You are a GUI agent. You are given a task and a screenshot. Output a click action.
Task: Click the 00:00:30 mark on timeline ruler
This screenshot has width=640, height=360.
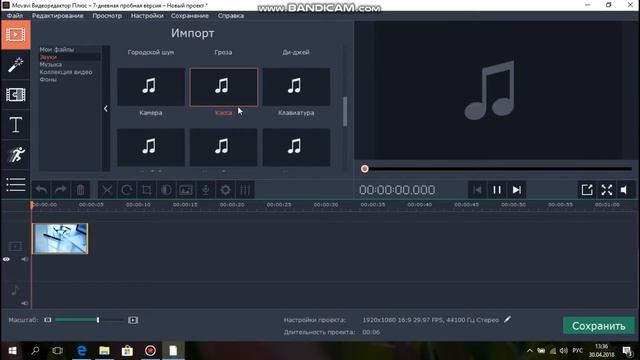coord(326,205)
